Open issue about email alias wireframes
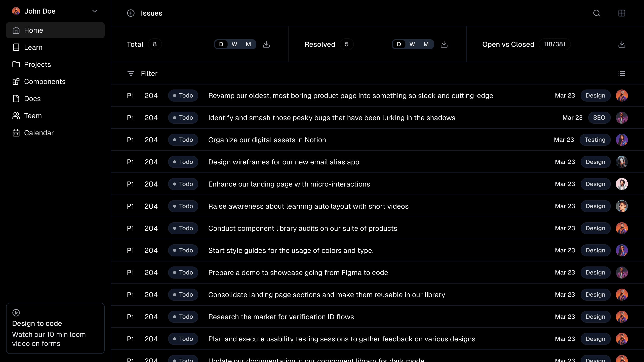The image size is (644, 362). 284,162
